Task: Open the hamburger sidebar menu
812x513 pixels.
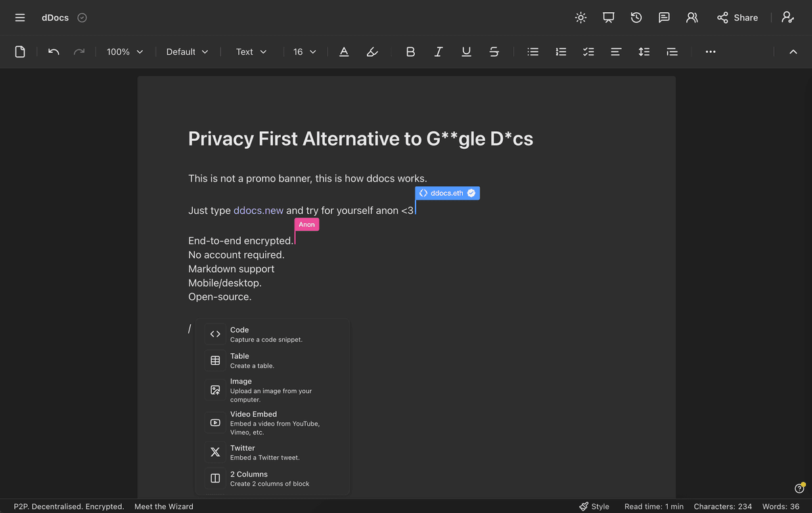Action: pyautogui.click(x=20, y=18)
